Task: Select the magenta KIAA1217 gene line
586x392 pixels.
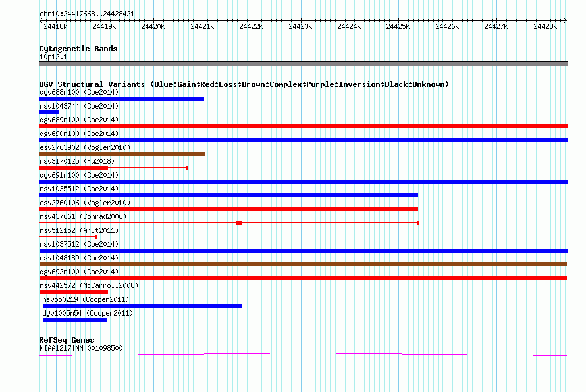Action: click(303, 354)
